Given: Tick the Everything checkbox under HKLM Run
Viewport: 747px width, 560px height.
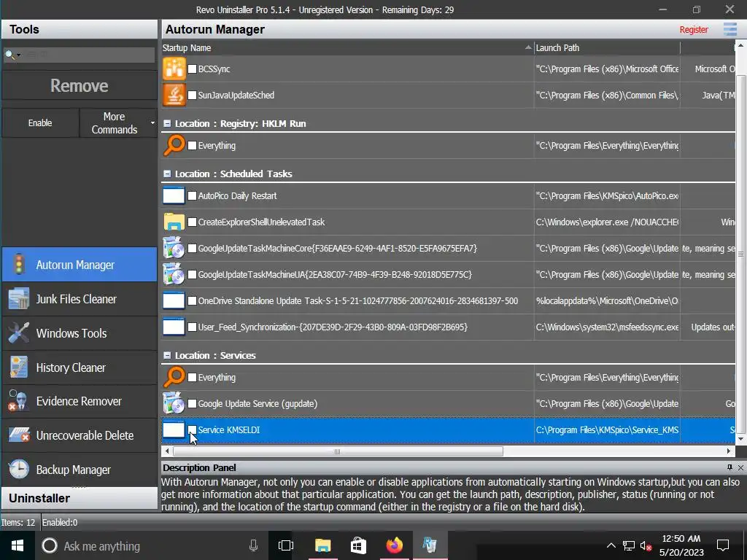Looking at the screenshot, I should pos(192,146).
